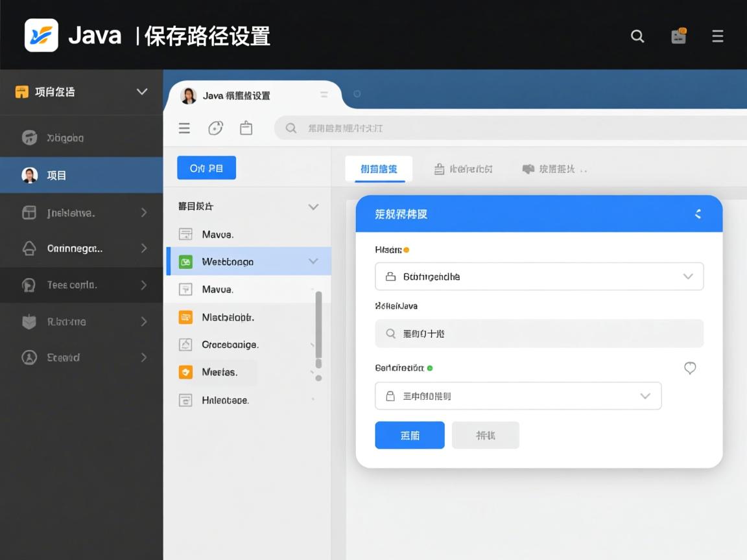Switch to the 创建信息 tab

[378, 169]
